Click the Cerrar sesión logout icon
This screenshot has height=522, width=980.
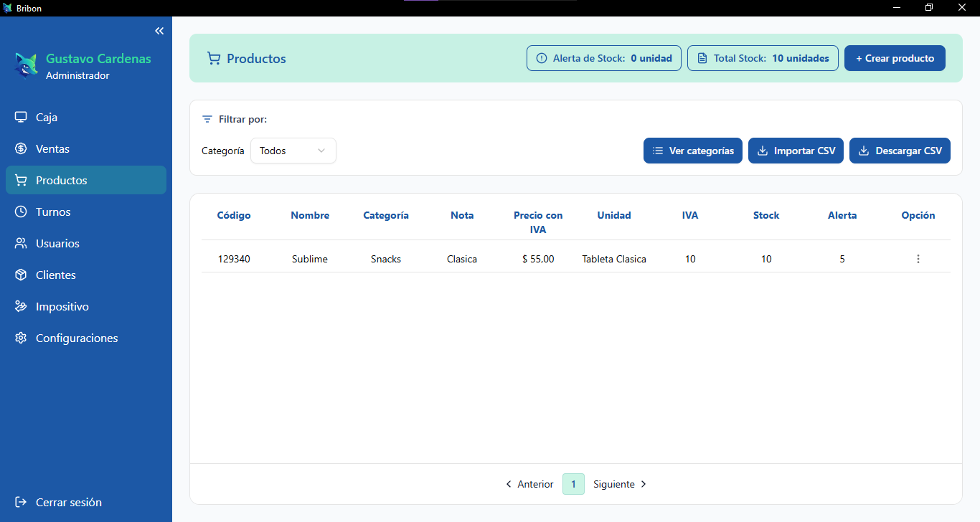pos(21,502)
